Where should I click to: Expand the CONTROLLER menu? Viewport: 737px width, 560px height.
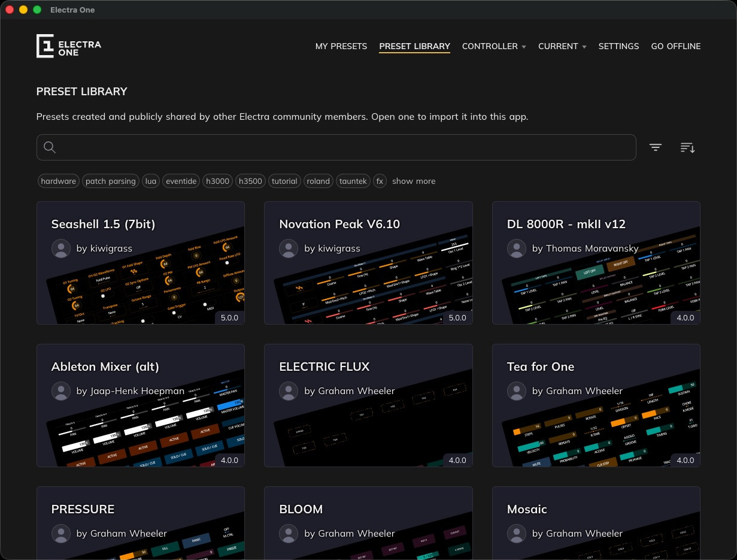(x=494, y=46)
